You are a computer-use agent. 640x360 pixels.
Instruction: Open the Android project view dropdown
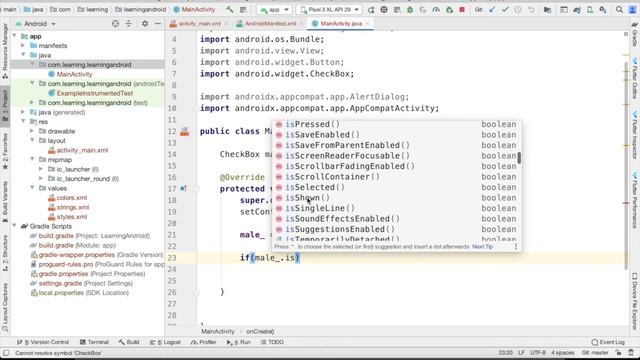click(36, 24)
